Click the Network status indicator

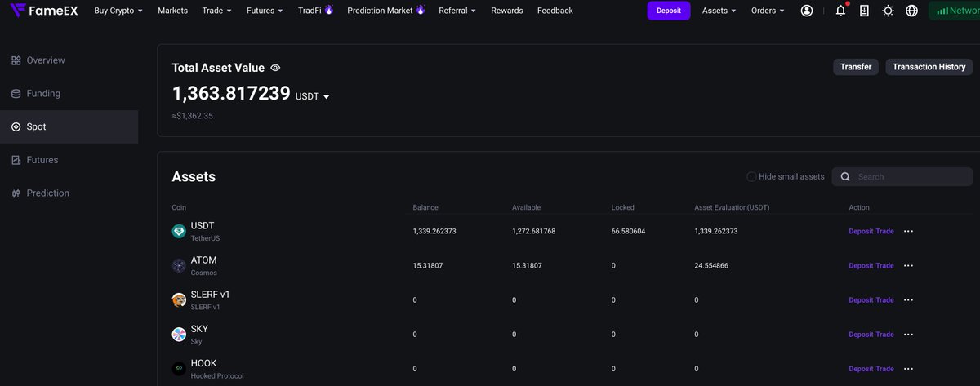click(x=955, y=11)
